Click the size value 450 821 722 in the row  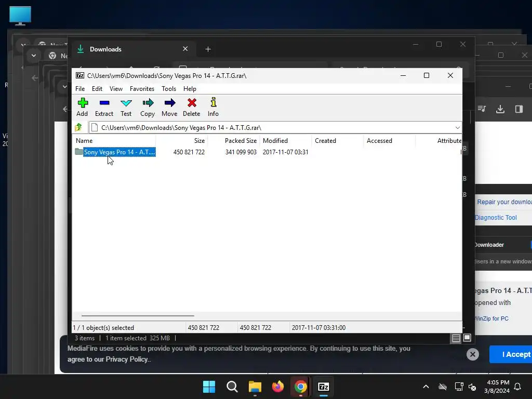pyautogui.click(x=189, y=152)
